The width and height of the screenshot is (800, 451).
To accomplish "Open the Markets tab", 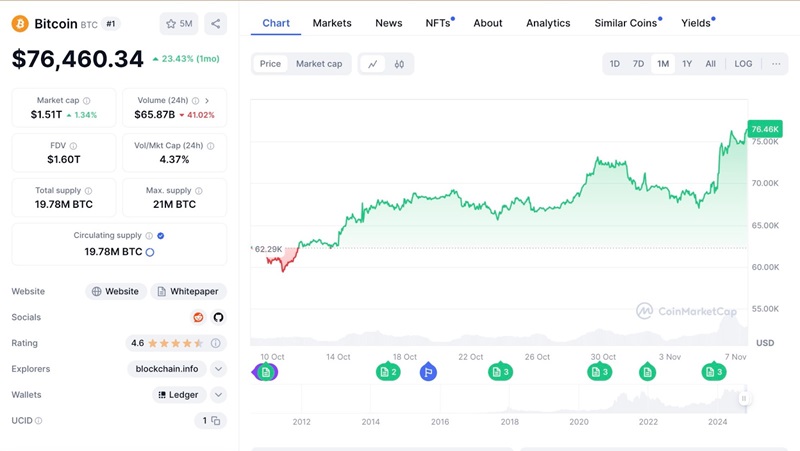I will 332,23.
